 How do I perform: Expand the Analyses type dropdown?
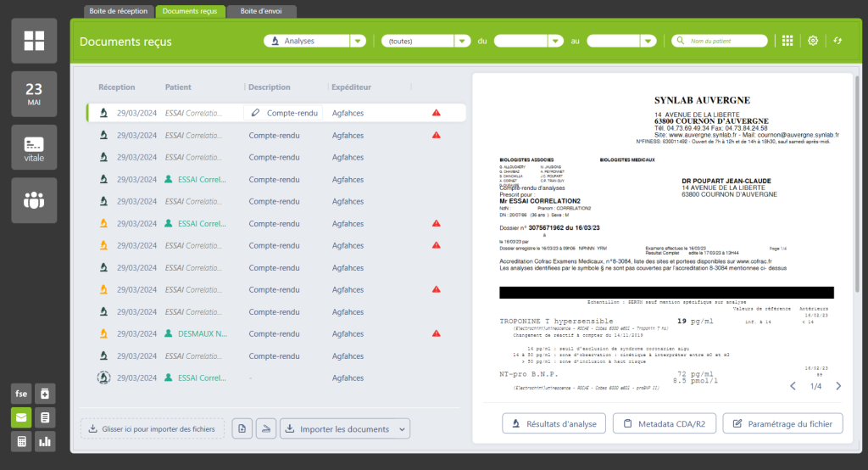pyautogui.click(x=358, y=41)
